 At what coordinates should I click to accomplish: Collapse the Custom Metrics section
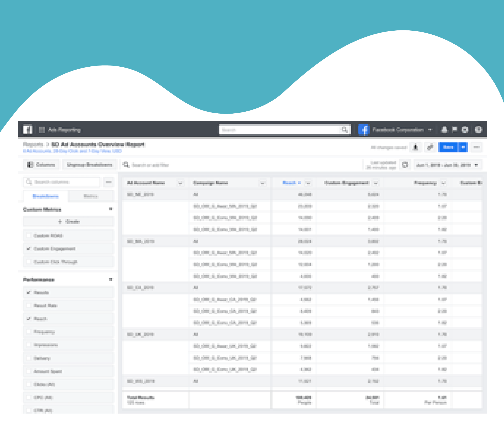(x=111, y=209)
